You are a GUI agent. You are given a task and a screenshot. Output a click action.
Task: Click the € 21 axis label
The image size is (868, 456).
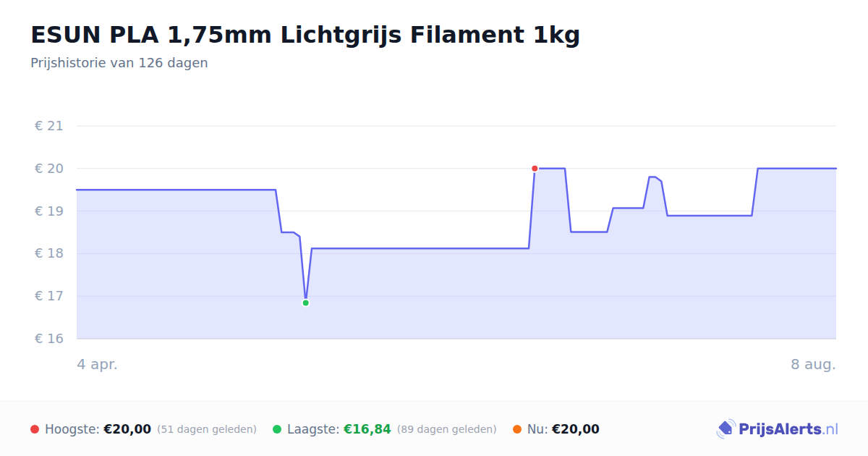click(x=49, y=126)
